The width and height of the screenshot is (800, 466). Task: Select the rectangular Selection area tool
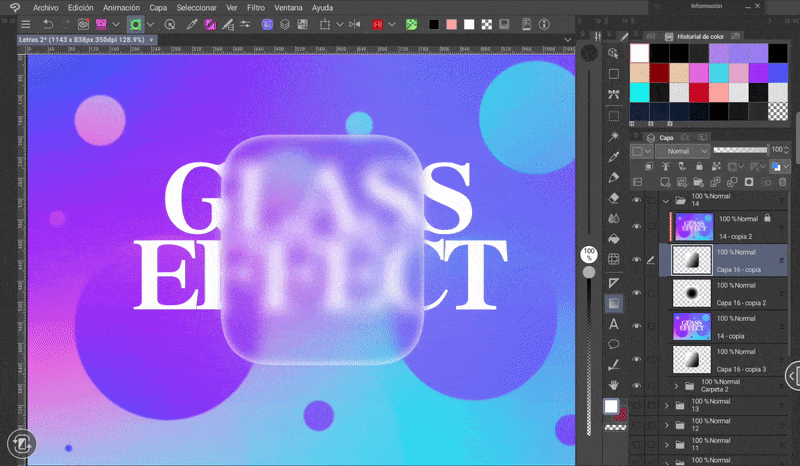(614, 116)
